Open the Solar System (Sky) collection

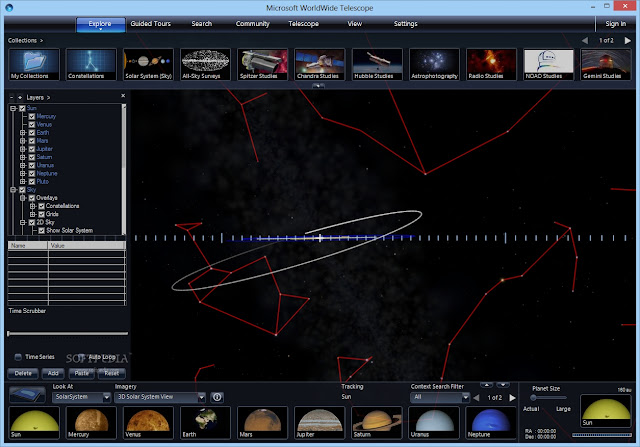[x=148, y=64]
